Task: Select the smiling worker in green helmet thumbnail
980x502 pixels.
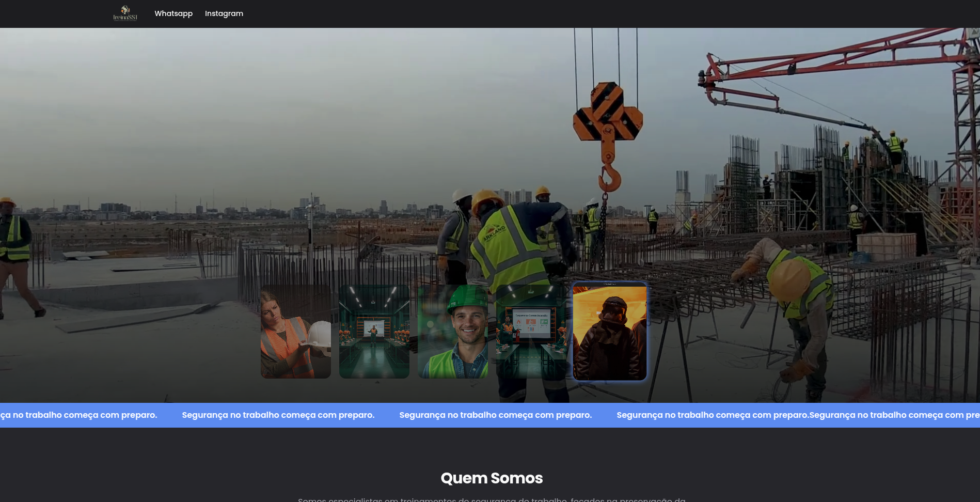Action: [453, 332]
